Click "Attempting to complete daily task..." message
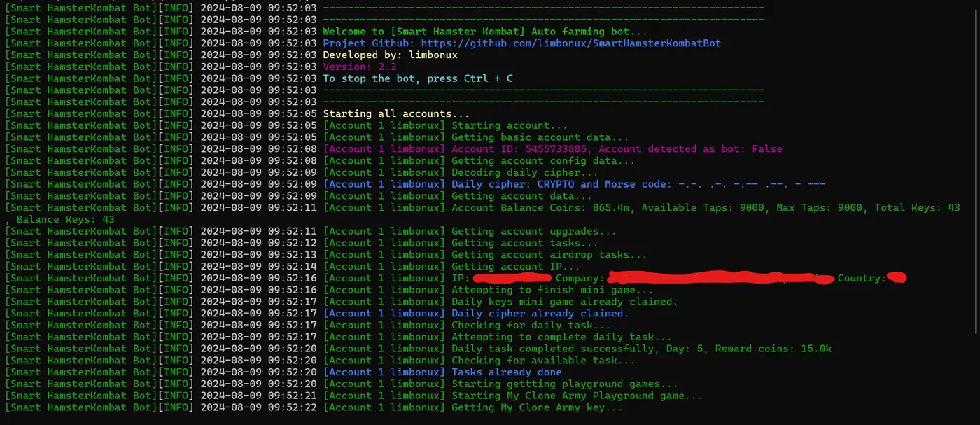The image size is (980, 425). click(x=561, y=337)
